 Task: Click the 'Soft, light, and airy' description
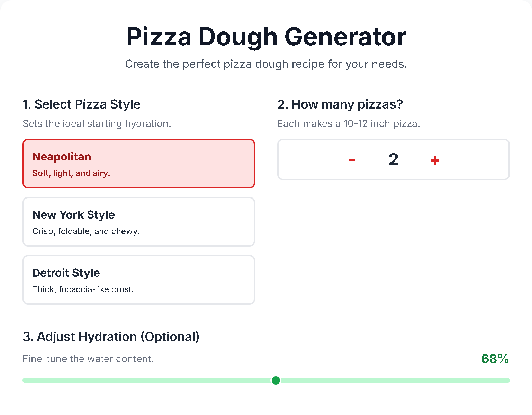(x=71, y=173)
